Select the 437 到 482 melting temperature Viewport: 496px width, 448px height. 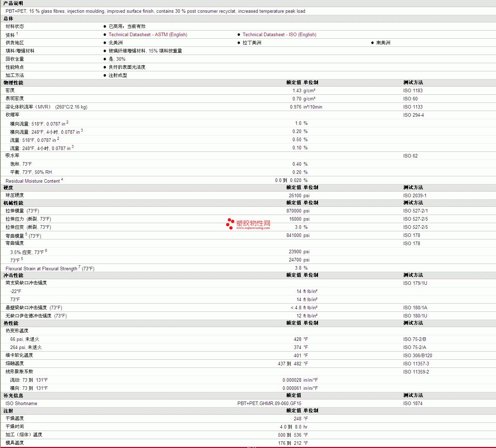point(290,364)
